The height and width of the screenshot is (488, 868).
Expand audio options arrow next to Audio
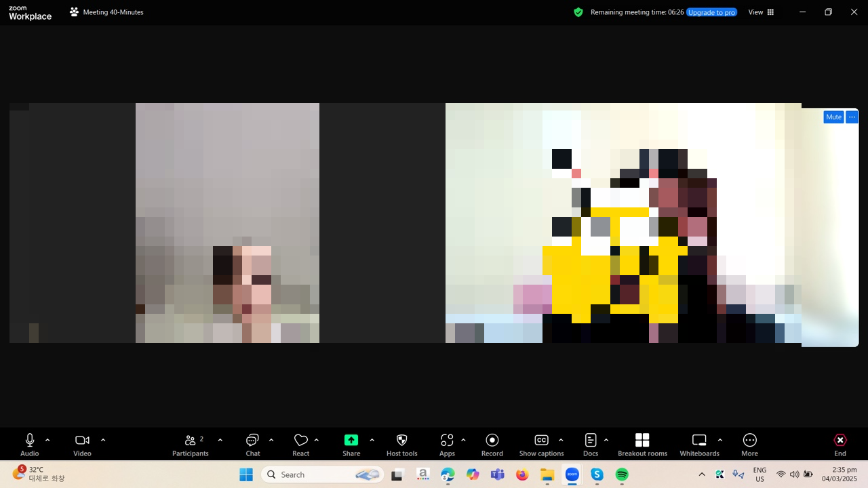47,441
